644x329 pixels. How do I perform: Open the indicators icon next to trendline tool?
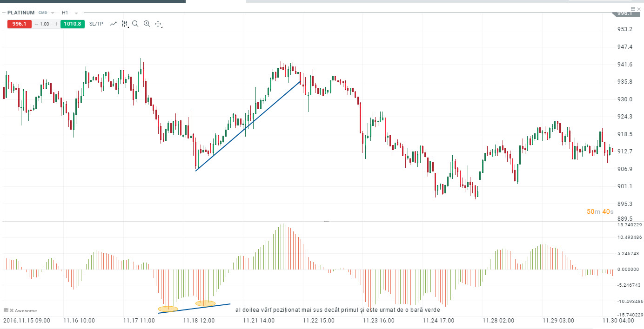coord(124,23)
